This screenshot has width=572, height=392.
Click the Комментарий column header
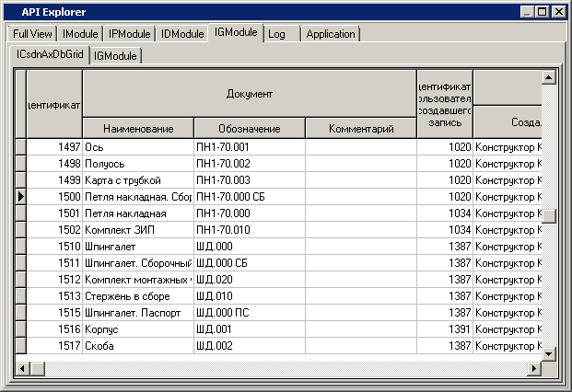click(360, 128)
